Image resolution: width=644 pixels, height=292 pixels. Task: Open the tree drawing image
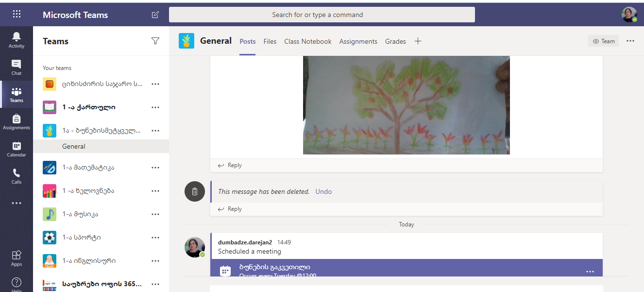(x=406, y=105)
